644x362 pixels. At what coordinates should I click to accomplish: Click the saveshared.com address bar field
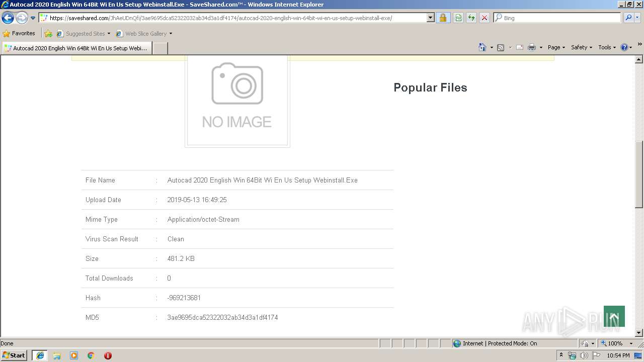[232, 18]
